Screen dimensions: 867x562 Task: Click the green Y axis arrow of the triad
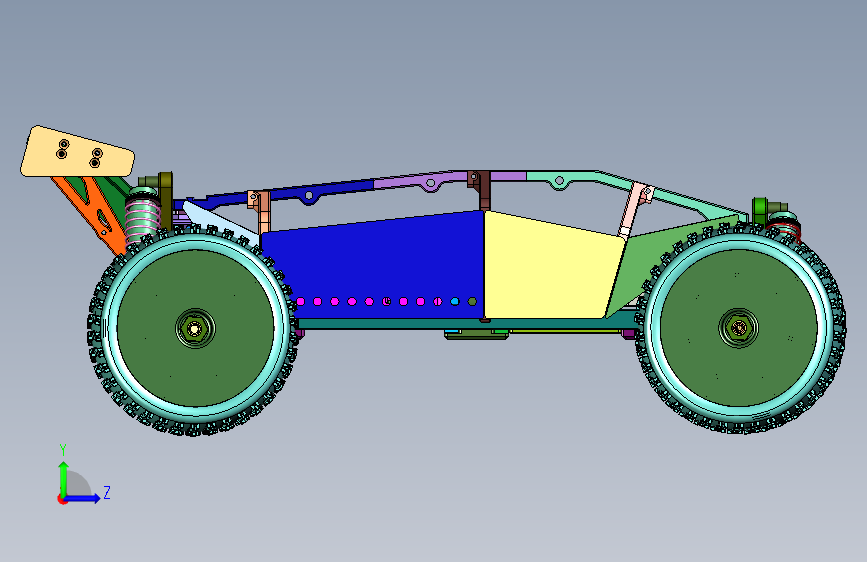[x=64, y=479]
